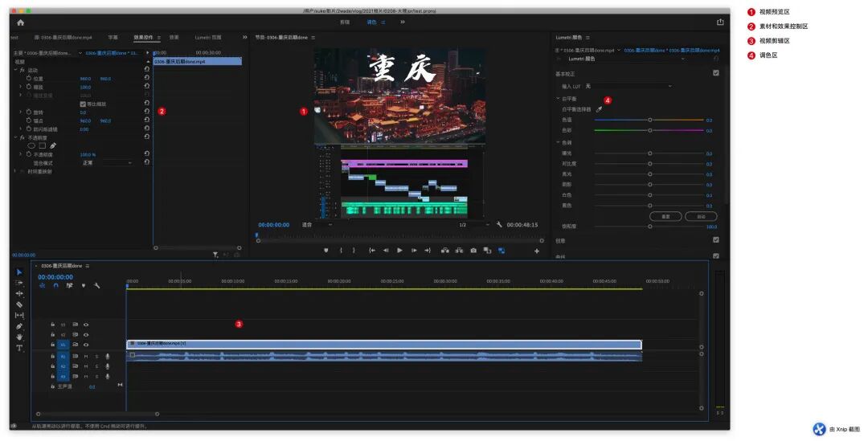Click the Reset button in Lumetri tone

click(x=665, y=216)
